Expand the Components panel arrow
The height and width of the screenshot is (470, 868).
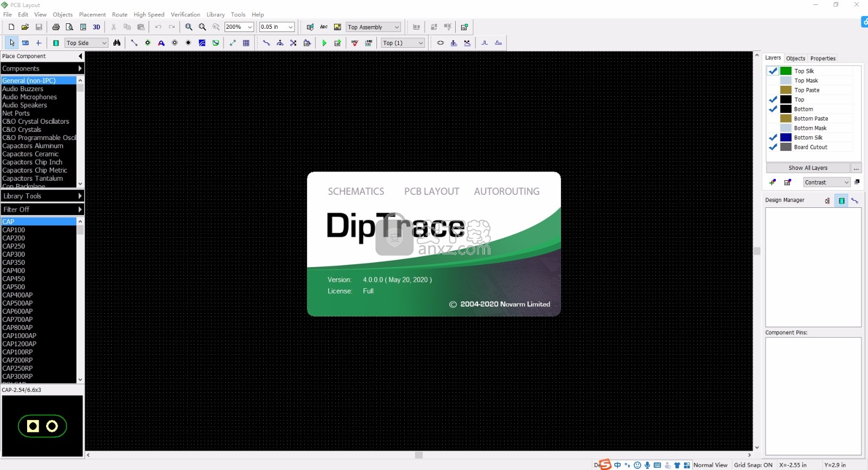tap(80, 68)
